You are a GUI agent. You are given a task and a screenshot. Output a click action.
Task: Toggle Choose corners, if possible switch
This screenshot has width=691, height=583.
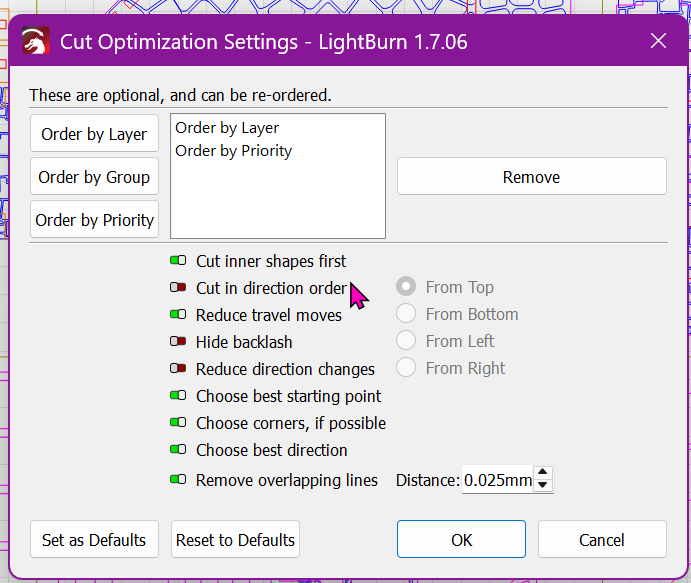pos(178,422)
